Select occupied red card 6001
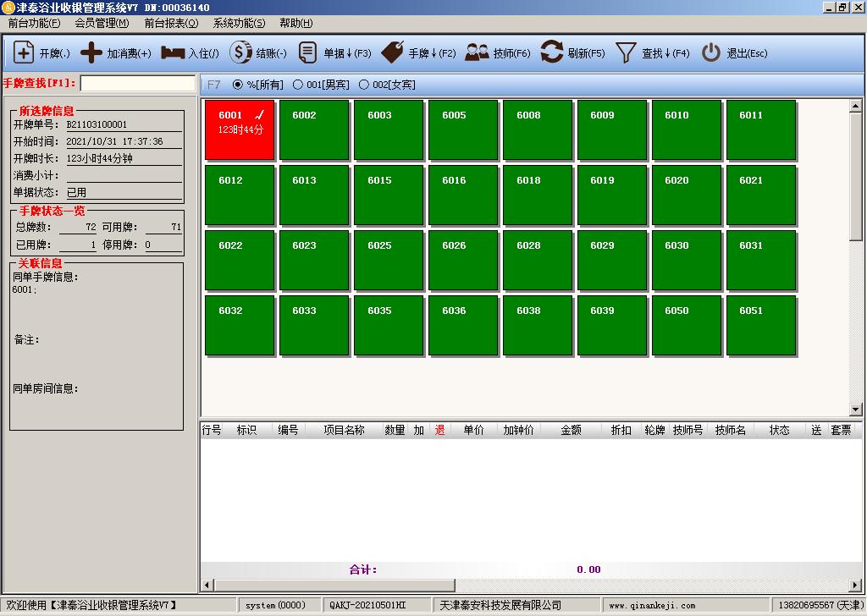 [240, 130]
